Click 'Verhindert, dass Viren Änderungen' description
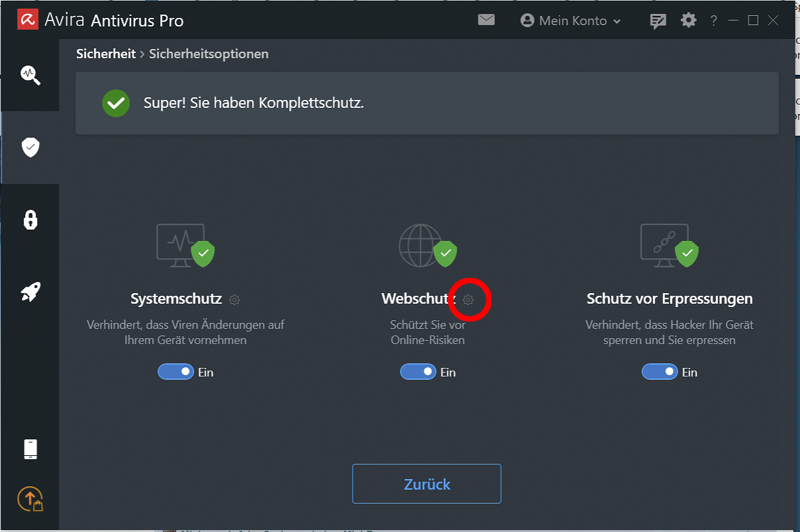The image size is (800, 532). [186, 332]
